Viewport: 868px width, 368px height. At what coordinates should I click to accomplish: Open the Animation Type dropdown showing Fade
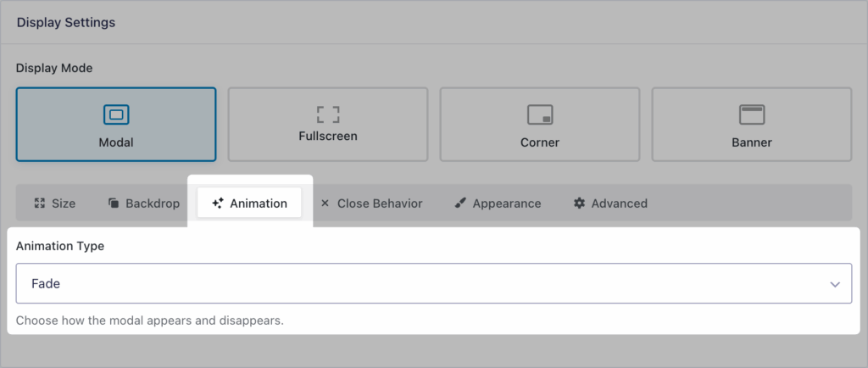(x=424, y=283)
